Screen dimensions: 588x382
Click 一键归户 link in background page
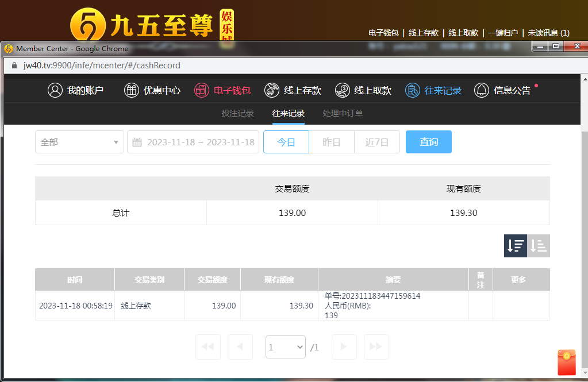point(503,33)
